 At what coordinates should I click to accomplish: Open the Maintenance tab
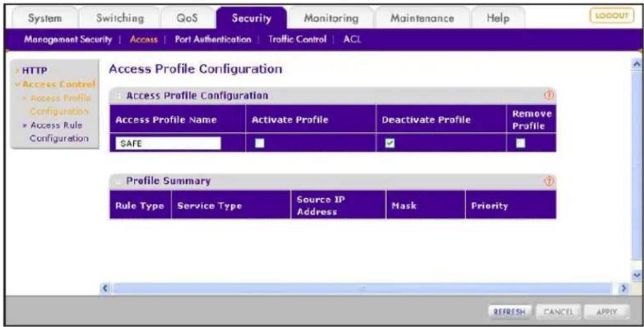pyautogui.click(x=422, y=18)
